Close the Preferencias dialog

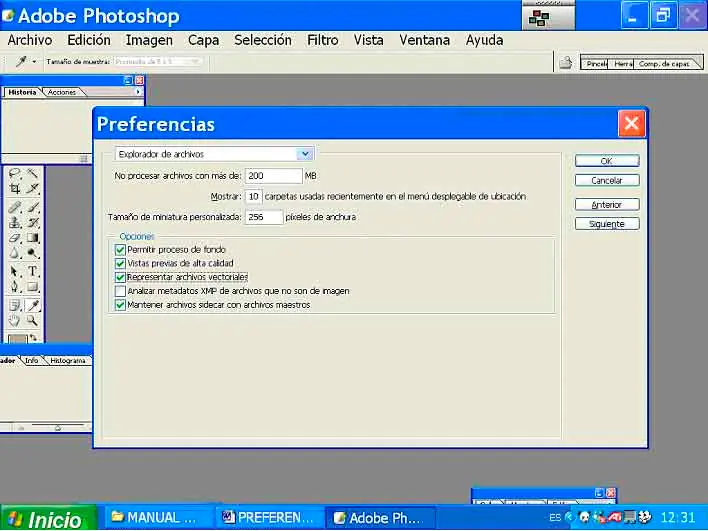coord(631,123)
